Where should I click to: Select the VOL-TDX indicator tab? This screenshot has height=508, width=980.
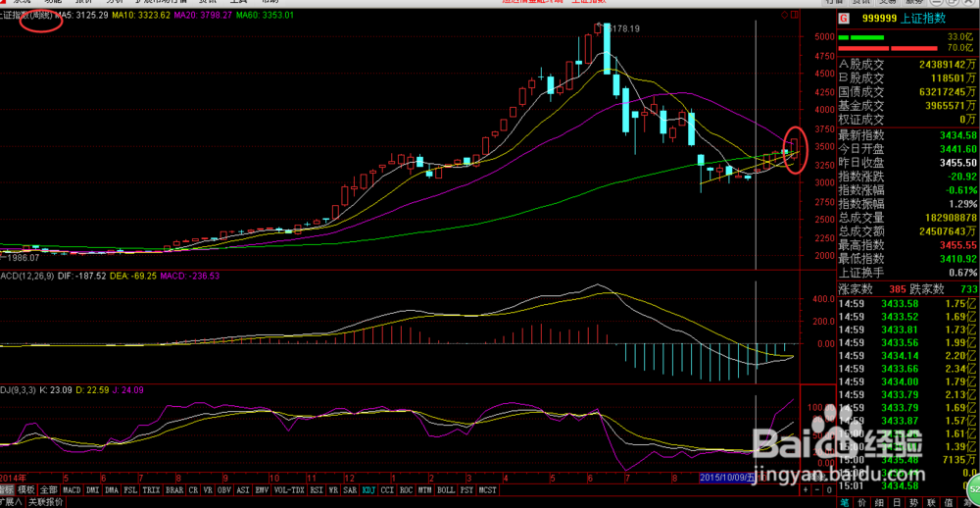pyautogui.click(x=289, y=490)
